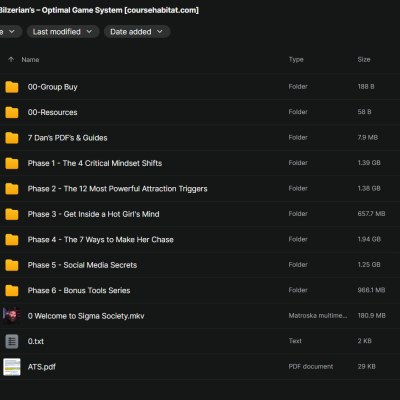Click the Phase 6 folder icon
Image resolution: width=400 pixels, height=400 pixels.
[x=12, y=290]
